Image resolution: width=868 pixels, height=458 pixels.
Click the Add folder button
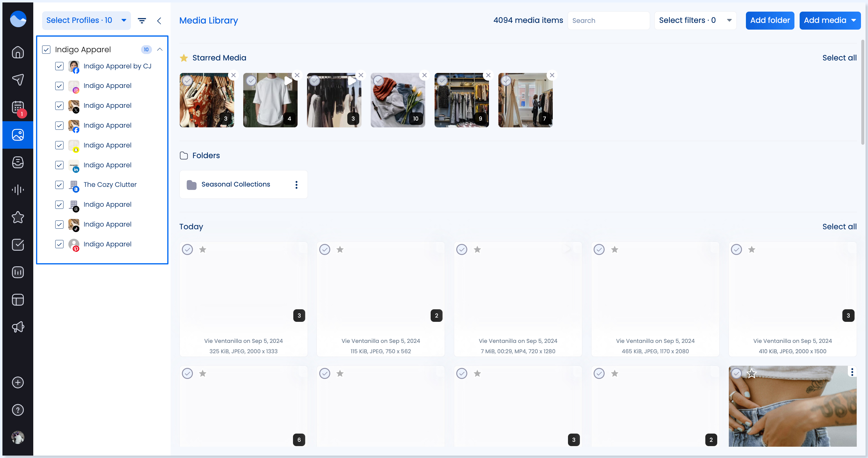click(x=770, y=20)
